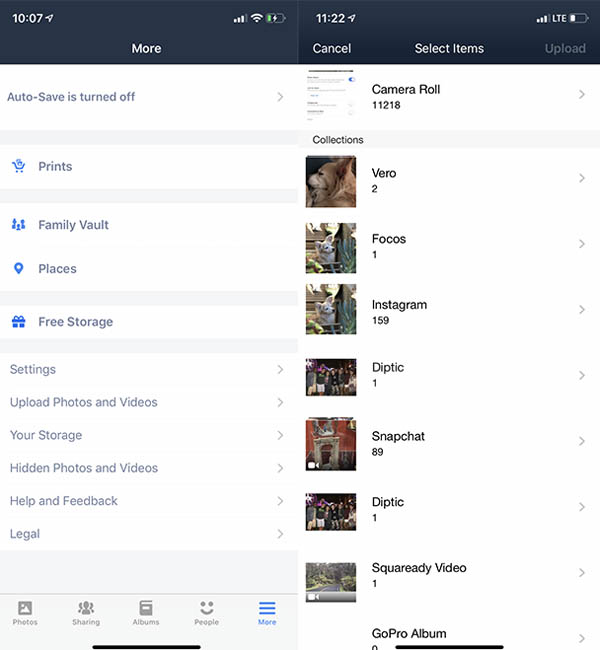Expand chevron next to Auto-Save row
Viewport: 600px width, 650px height.
click(280, 97)
